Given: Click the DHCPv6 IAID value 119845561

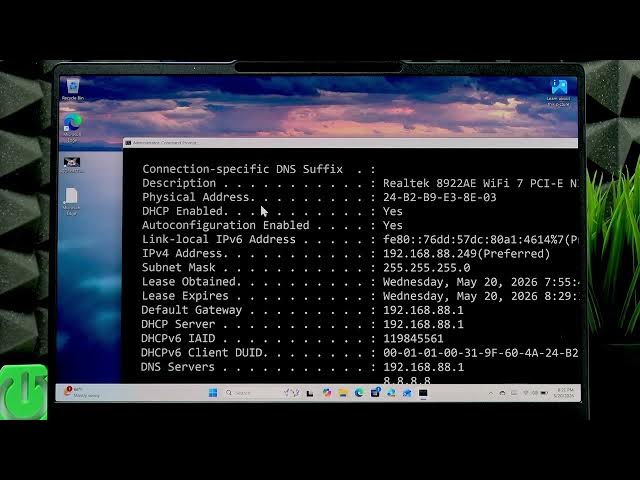Looking at the screenshot, I should coord(413,339).
